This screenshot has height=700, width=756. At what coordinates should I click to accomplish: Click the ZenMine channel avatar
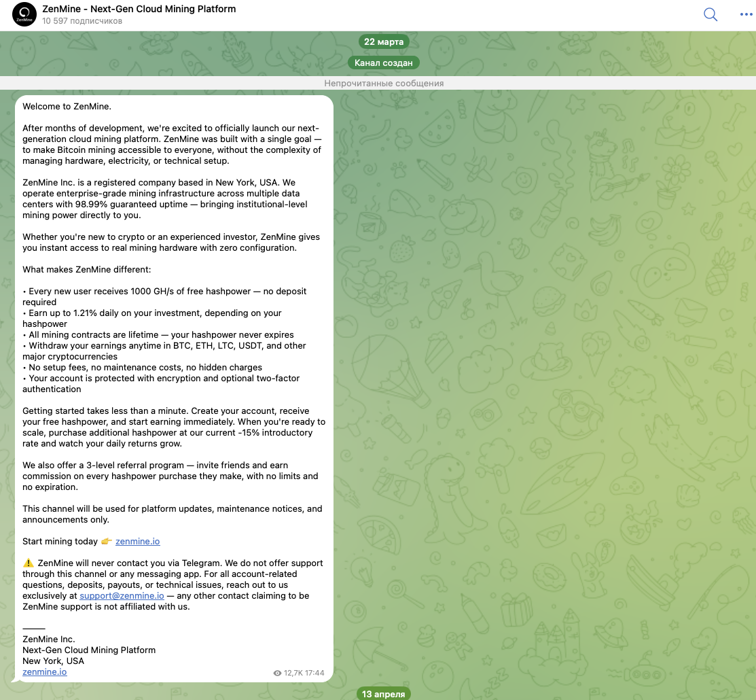24,14
